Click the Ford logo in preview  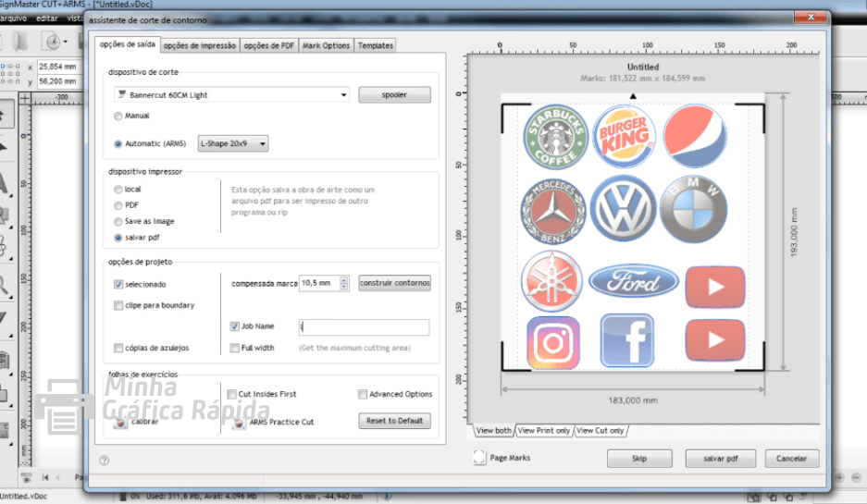point(634,282)
